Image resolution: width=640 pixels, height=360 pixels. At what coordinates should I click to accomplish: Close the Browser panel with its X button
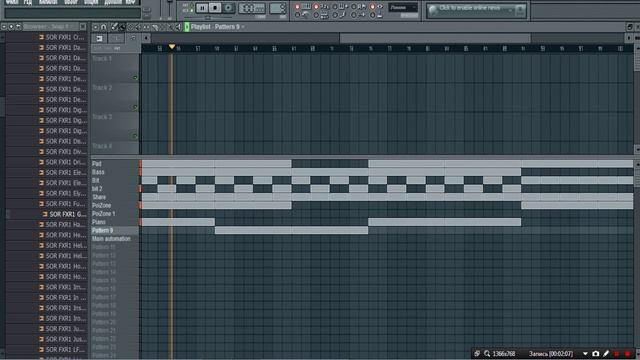pos(83,27)
